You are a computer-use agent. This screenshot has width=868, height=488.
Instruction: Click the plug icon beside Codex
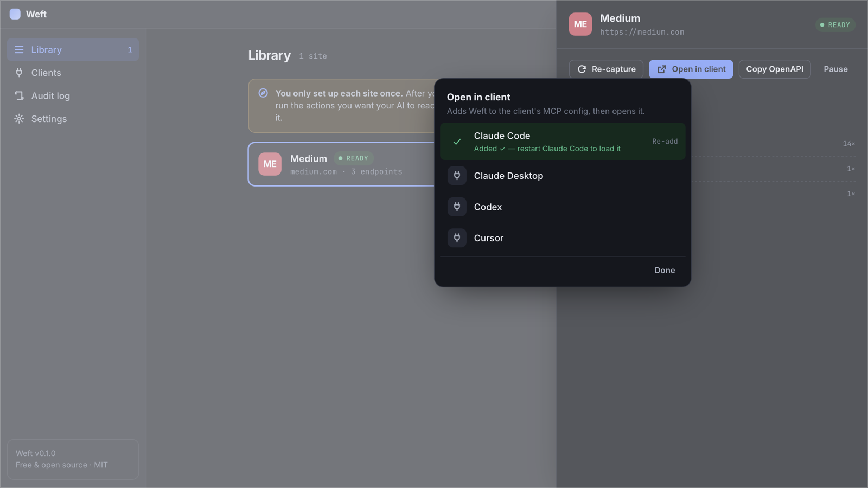point(457,207)
